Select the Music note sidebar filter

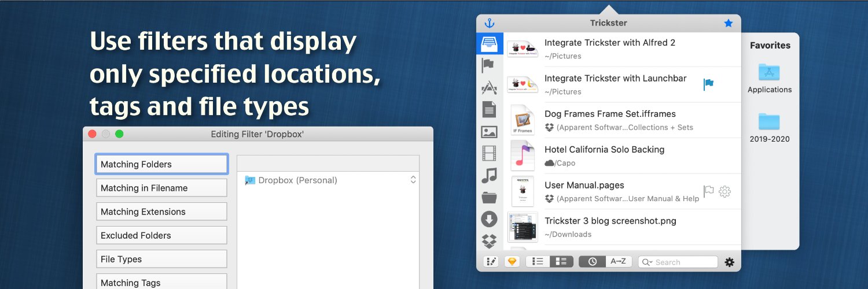coord(489,175)
